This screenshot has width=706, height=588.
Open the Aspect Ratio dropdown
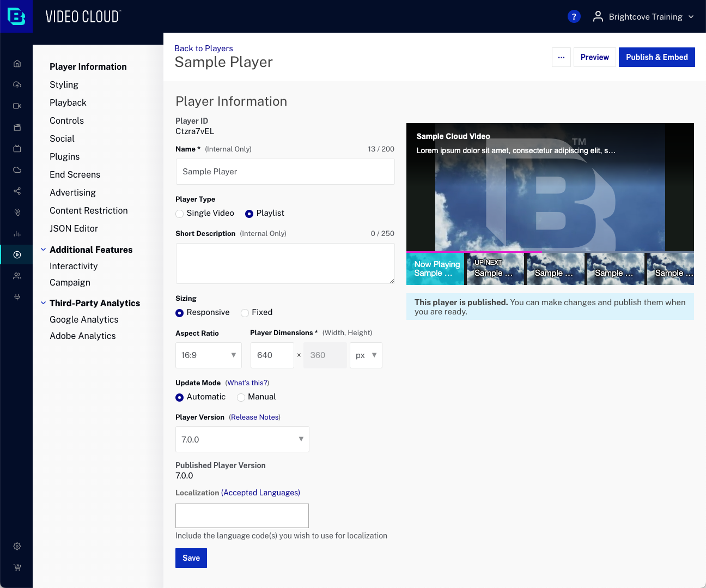[x=208, y=355]
